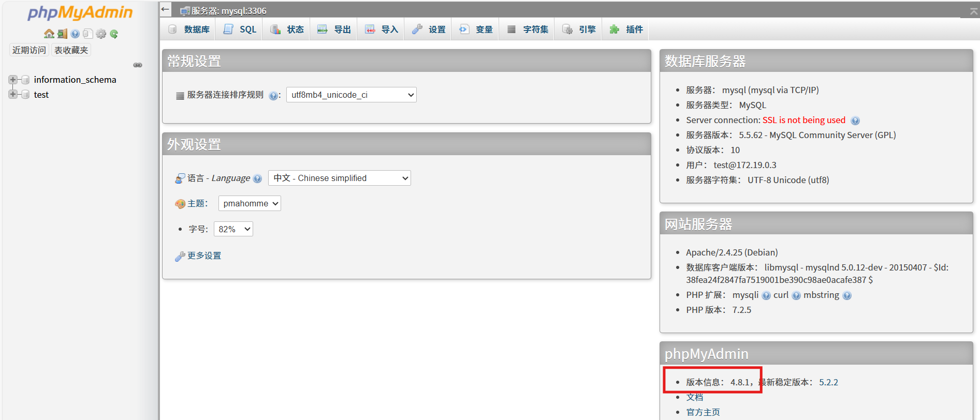This screenshot has width=980, height=420.
Task: Open navigation panel settings gear icon
Action: [101, 34]
